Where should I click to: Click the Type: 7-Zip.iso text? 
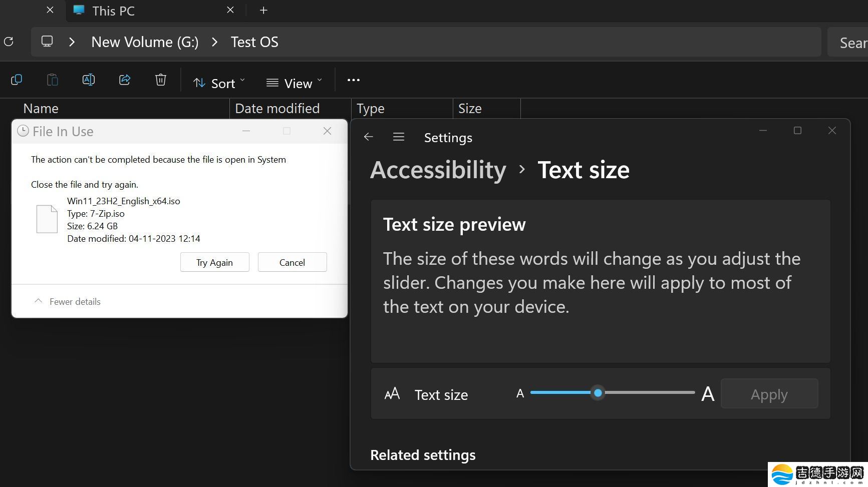tap(96, 213)
